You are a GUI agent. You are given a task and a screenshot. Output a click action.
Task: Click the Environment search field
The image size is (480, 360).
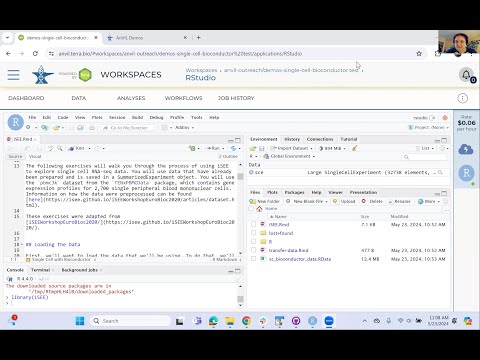[424, 157]
